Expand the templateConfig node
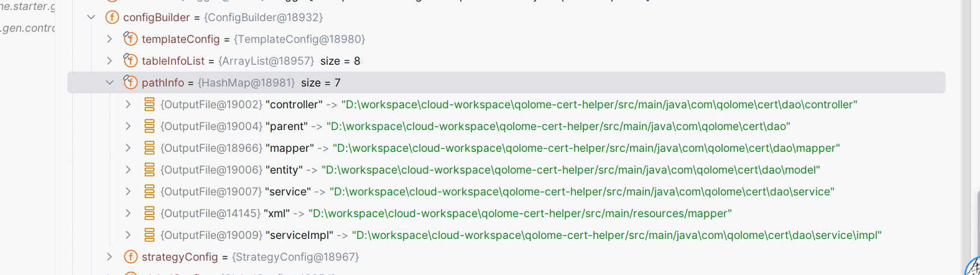Viewport: 980px width, 275px height. tap(109, 39)
